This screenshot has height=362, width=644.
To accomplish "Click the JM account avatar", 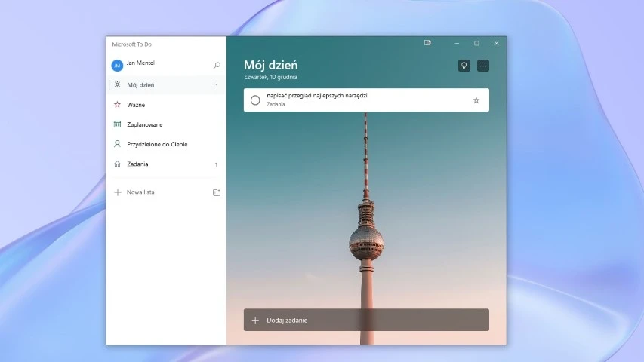I will (117, 66).
